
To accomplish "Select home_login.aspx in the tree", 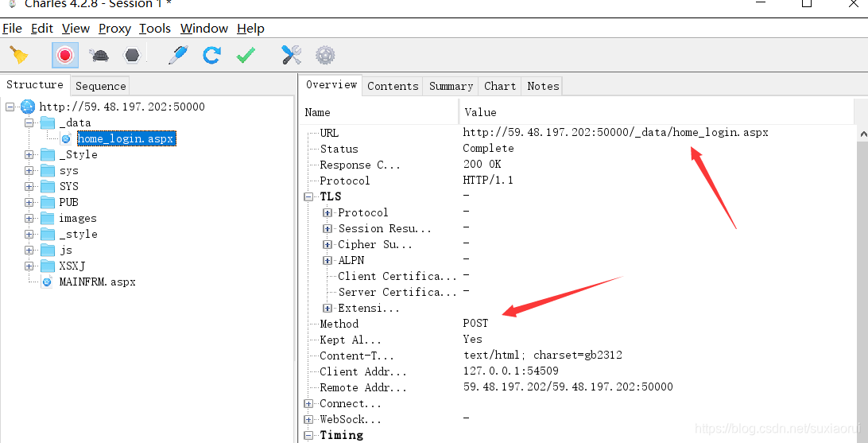I will pyautogui.click(x=126, y=138).
